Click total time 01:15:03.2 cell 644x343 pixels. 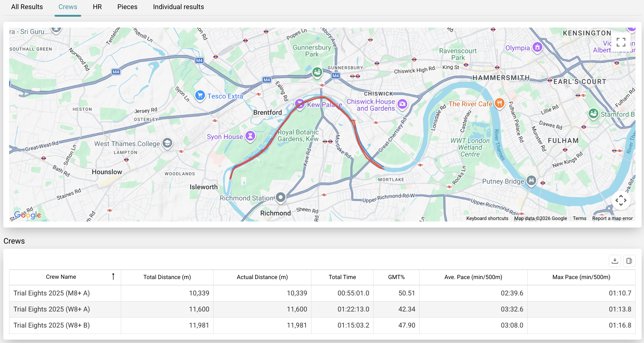coord(342,325)
